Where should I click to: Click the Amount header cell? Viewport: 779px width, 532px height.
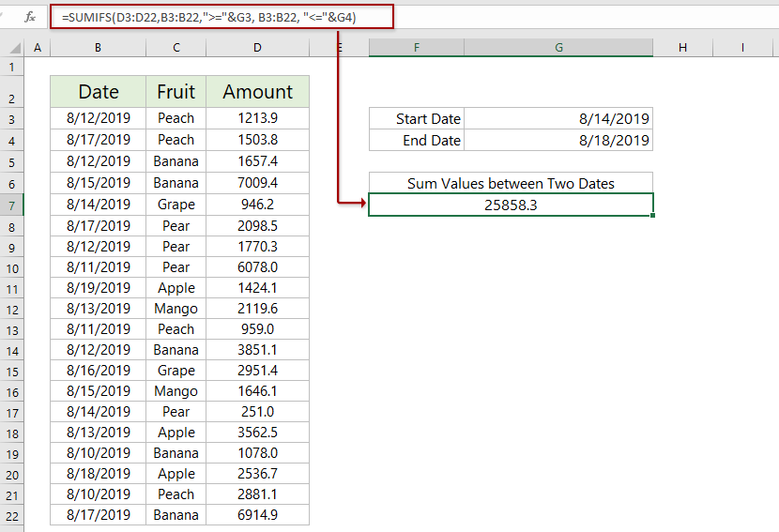click(x=258, y=92)
